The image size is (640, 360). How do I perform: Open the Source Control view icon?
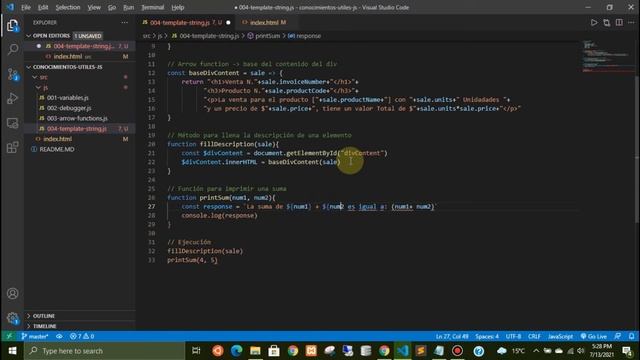(x=12, y=74)
